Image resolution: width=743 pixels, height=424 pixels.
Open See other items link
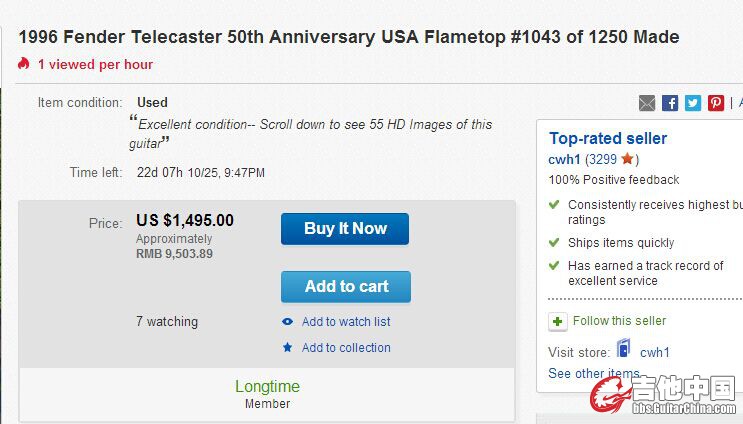594,373
